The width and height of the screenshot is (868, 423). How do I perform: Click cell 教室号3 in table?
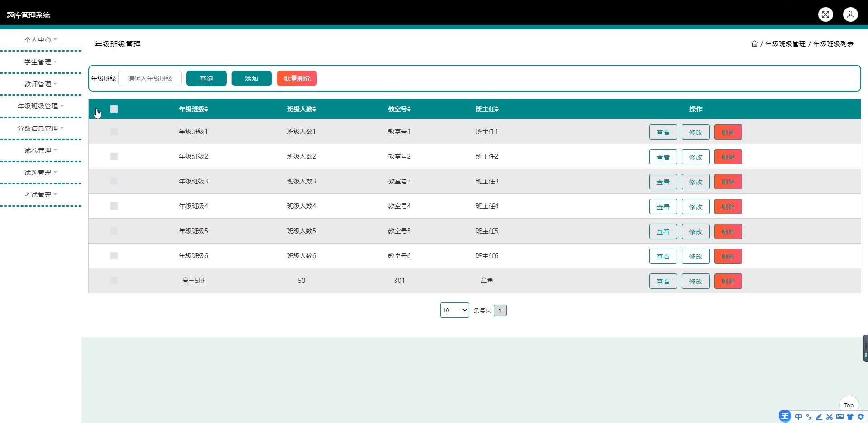(399, 181)
